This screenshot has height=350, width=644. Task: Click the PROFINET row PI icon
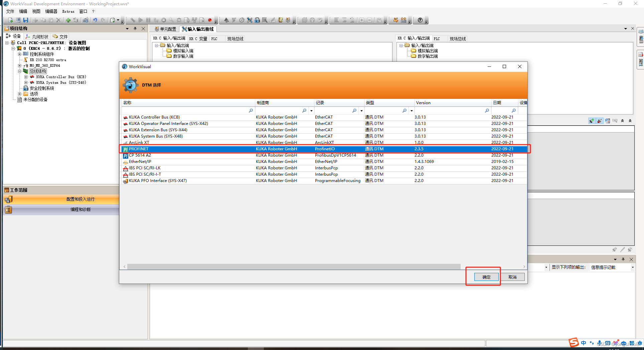[125, 149]
